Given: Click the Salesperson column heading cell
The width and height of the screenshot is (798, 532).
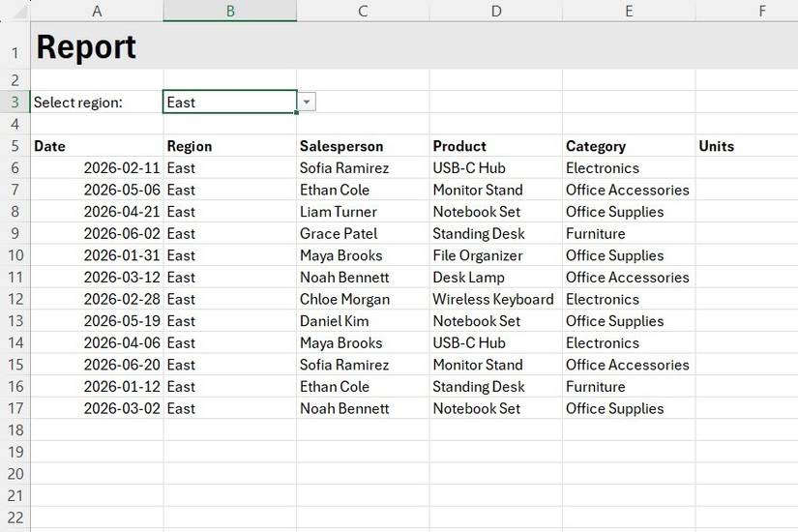Looking at the screenshot, I should pyautogui.click(x=363, y=146).
